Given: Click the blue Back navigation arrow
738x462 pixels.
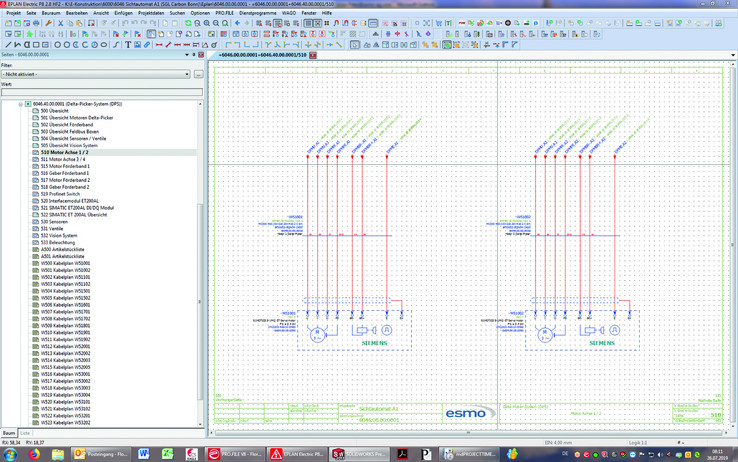Looking at the screenshot, I should pos(237,23).
